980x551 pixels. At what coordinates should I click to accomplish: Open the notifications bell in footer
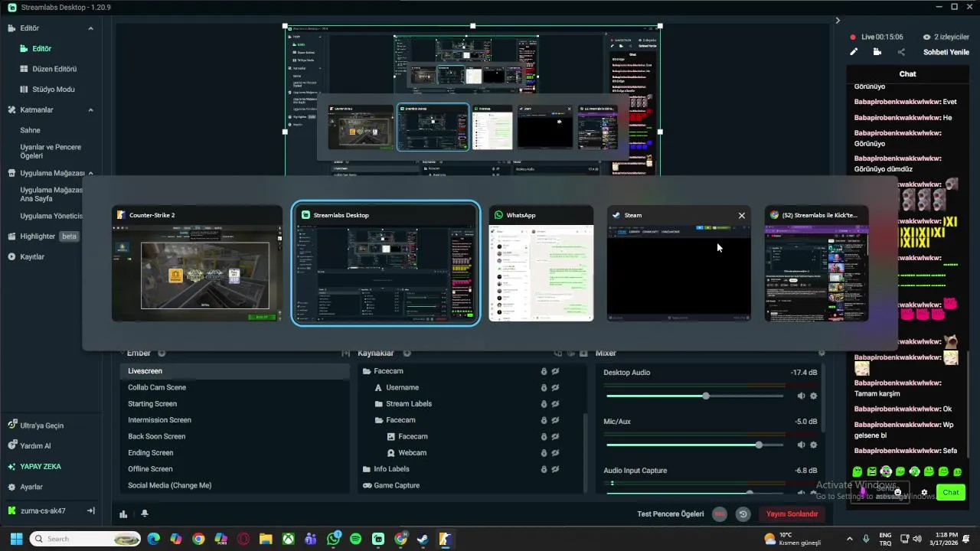coord(145,514)
